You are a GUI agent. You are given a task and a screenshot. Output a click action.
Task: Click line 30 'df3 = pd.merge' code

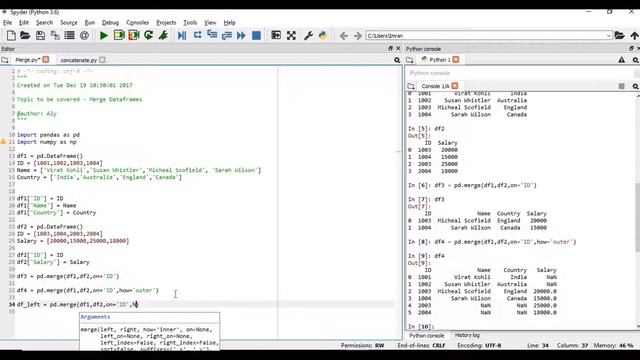tap(68, 276)
